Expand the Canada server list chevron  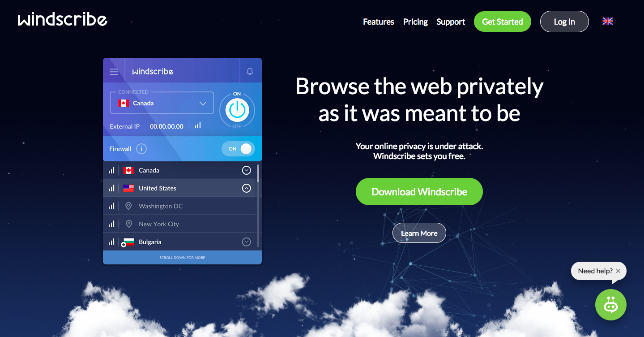coord(246,170)
